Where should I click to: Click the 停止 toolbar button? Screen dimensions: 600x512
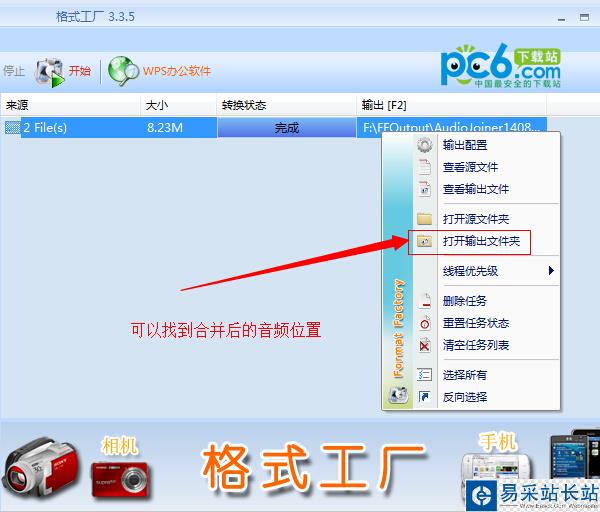pyautogui.click(x=13, y=71)
